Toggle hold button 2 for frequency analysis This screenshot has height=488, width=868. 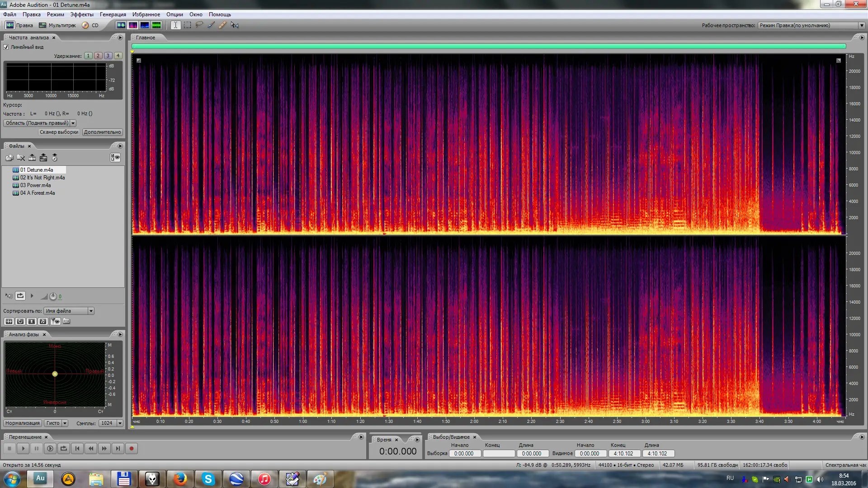(98, 56)
